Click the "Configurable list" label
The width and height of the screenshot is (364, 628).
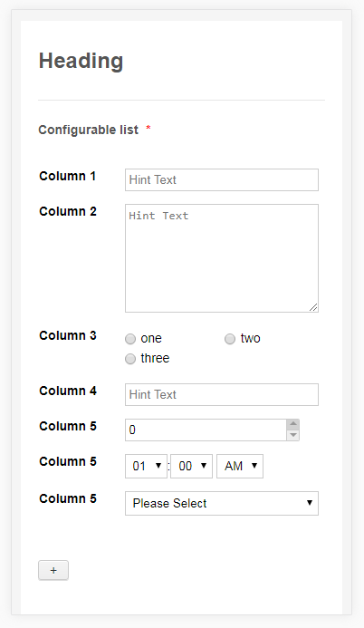pyautogui.click(x=88, y=130)
